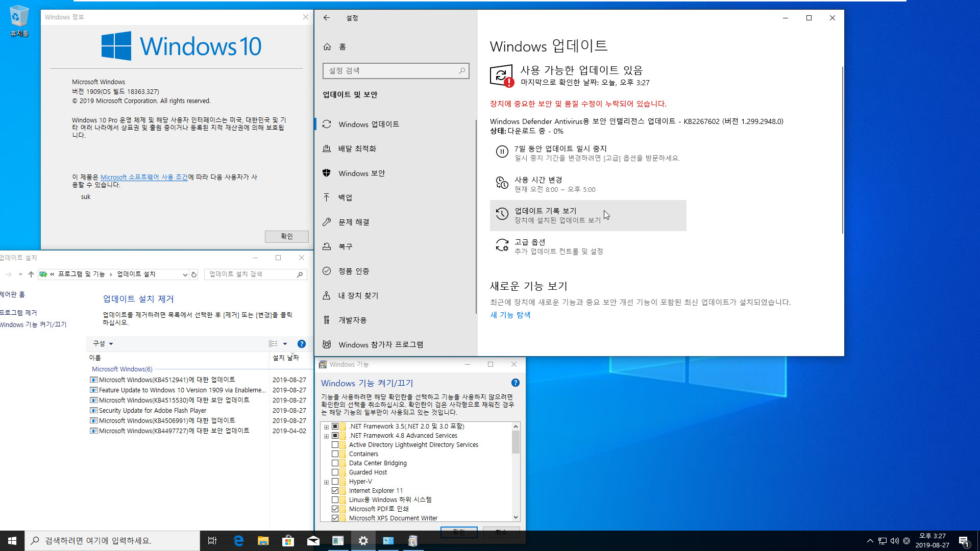This screenshot has height=551, width=980.
Task: Open recent locations dropdown next to forward arrow
Action: [x=20, y=274]
